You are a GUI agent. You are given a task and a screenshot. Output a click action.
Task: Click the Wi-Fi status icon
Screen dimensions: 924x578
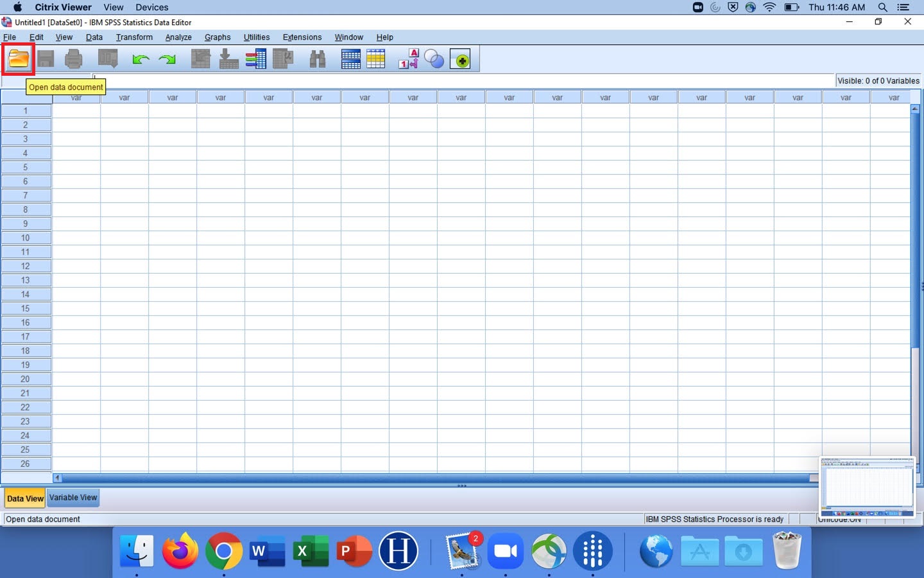coord(770,7)
